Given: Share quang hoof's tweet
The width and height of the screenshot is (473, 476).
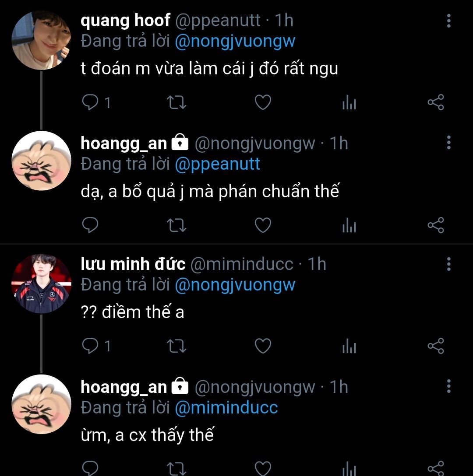Looking at the screenshot, I should pos(435,103).
